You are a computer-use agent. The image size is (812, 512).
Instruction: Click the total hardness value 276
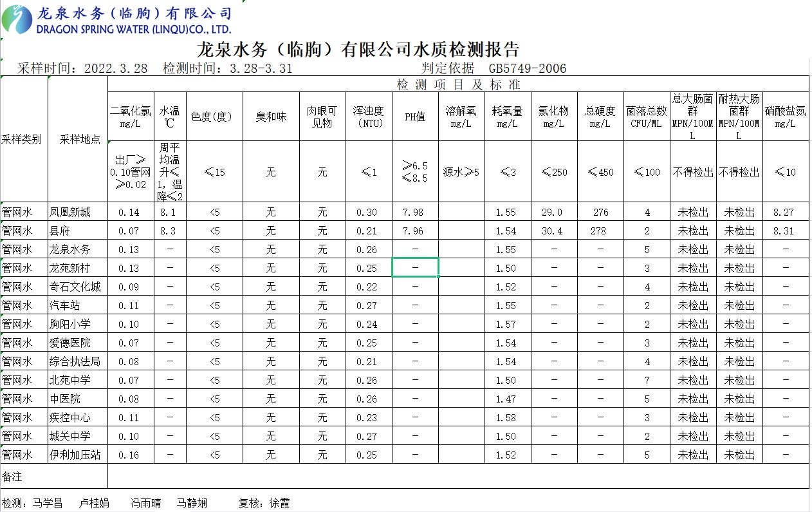600,212
